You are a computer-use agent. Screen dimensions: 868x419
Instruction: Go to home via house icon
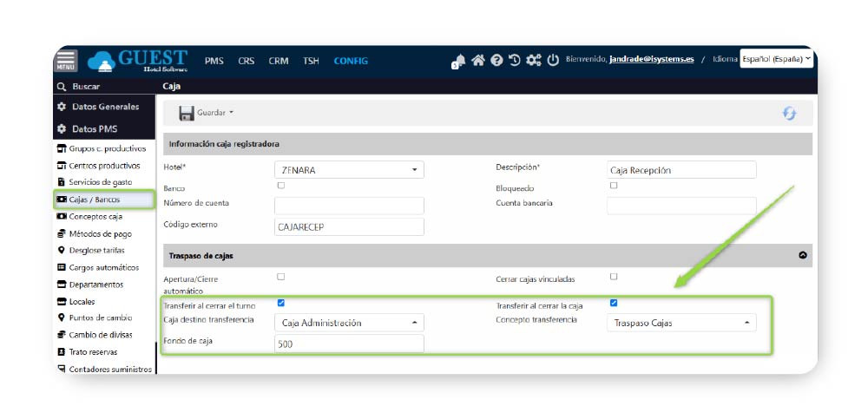(x=477, y=61)
